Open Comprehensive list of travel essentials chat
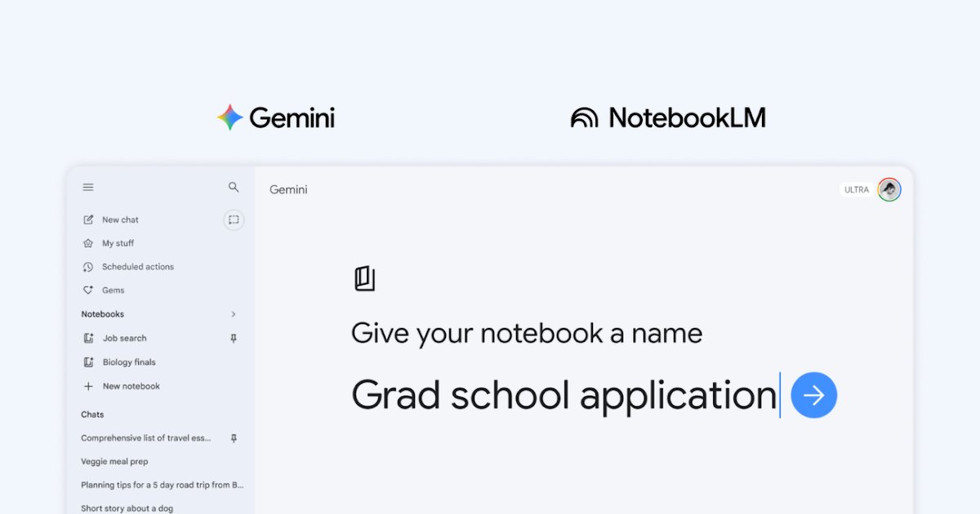 [146, 438]
